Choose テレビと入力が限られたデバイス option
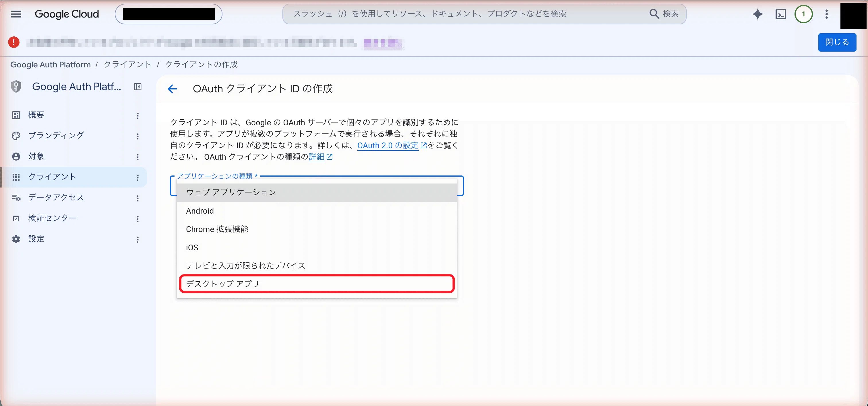Screen dimensions: 868x406 [x=317, y=266]
